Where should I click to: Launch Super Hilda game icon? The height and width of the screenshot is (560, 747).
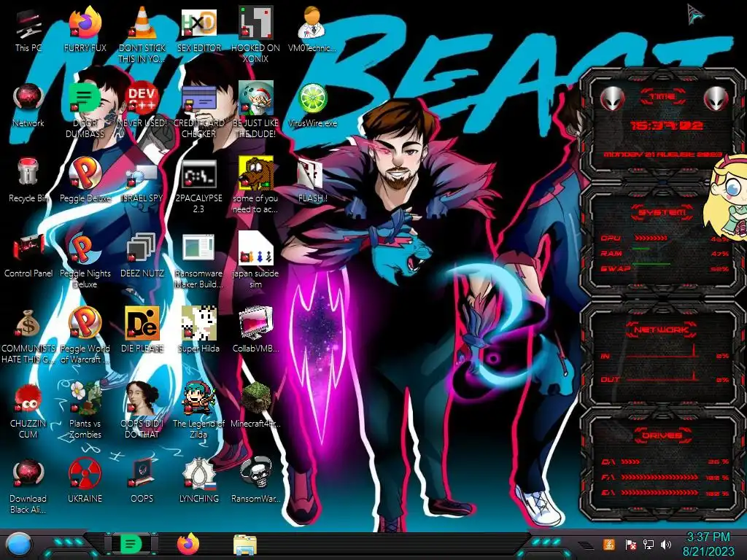198,331
